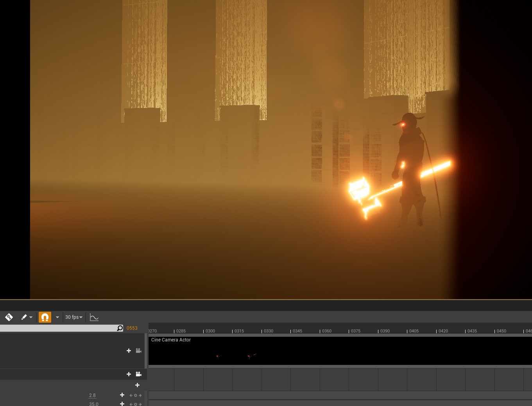Jump to next key on 2.8 row
This screenshot has height=406, width=532.
140,395
